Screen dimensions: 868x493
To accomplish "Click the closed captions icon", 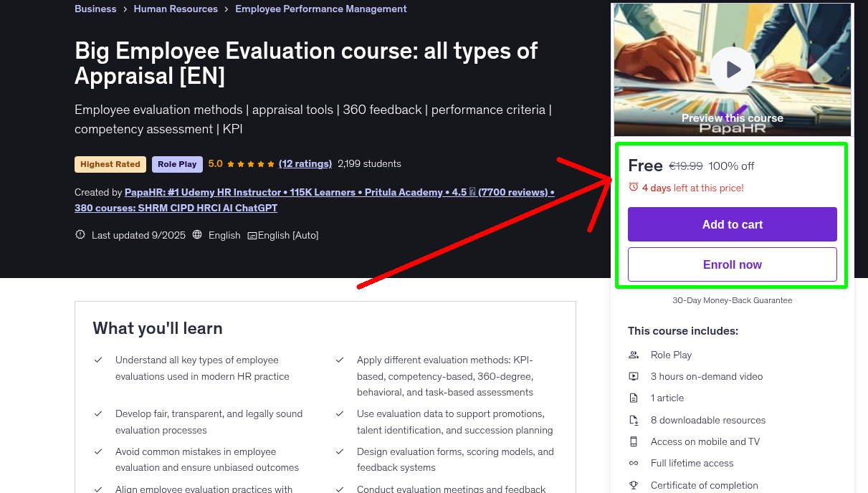I will 252,235.
